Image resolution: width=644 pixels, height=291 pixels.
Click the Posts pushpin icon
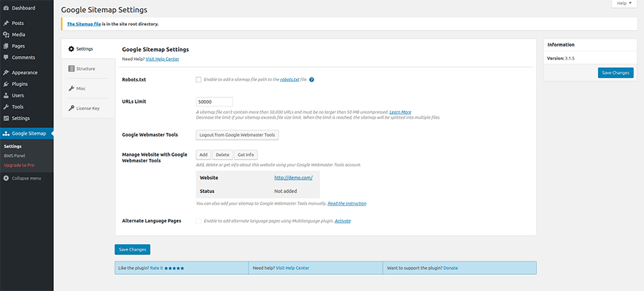tap(6, 24)
